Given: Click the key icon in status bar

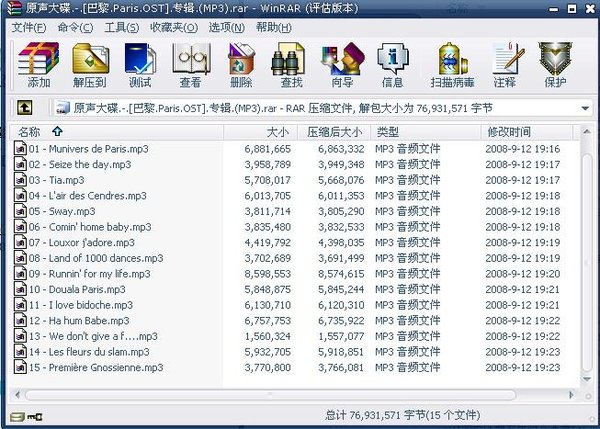Looking at the screenshot, I should 35,416.
